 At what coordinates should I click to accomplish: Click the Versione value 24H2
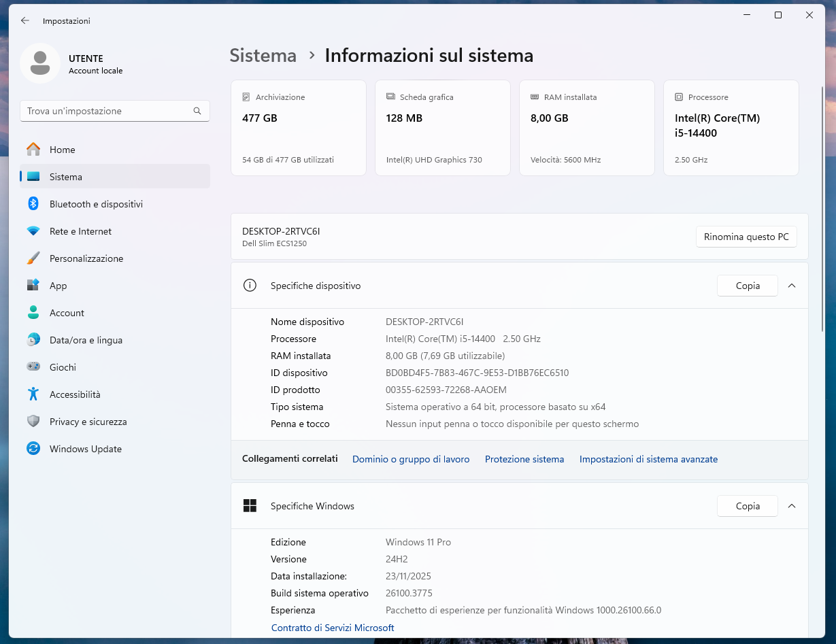(398, 559)
